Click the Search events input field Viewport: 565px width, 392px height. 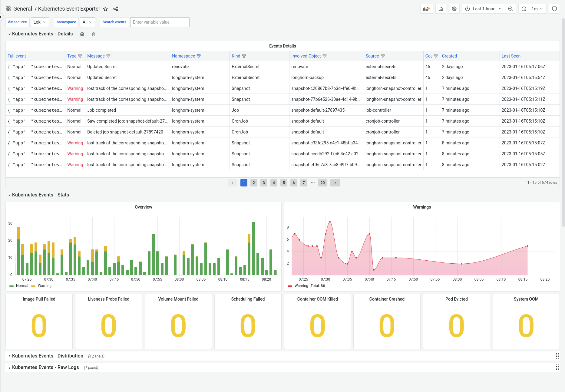coord(160,22)
